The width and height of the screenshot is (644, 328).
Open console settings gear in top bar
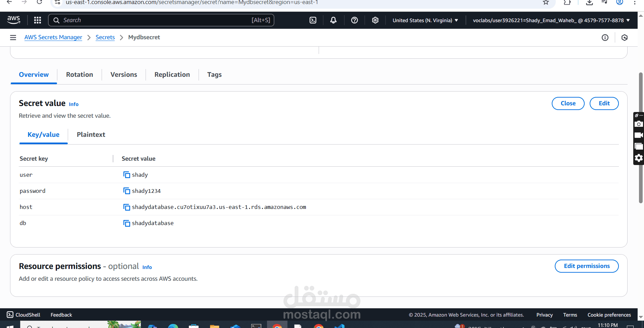375,20
